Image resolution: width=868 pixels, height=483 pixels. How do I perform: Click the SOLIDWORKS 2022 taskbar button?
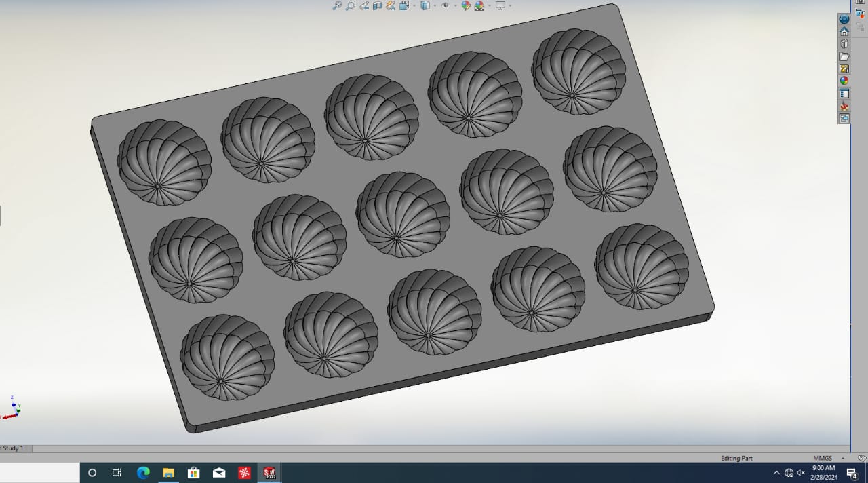point(269,473)
